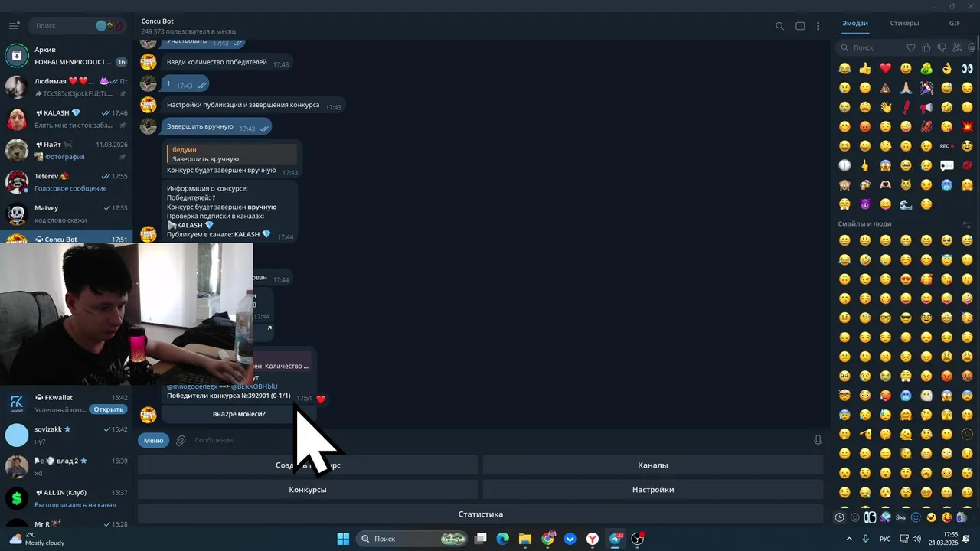
Task: Open the FKwallet chat
Action: [67, 403]
